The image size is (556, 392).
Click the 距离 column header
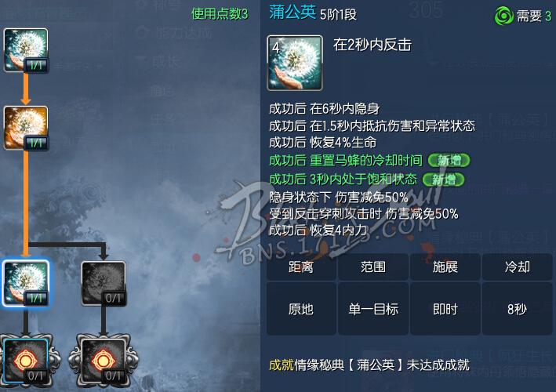(301, 267)
